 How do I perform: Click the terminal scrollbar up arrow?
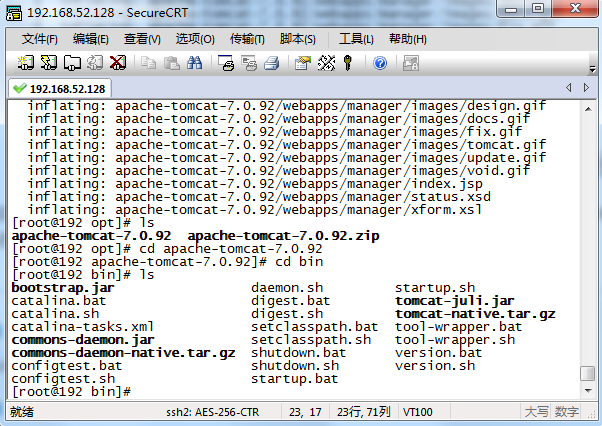588,109
